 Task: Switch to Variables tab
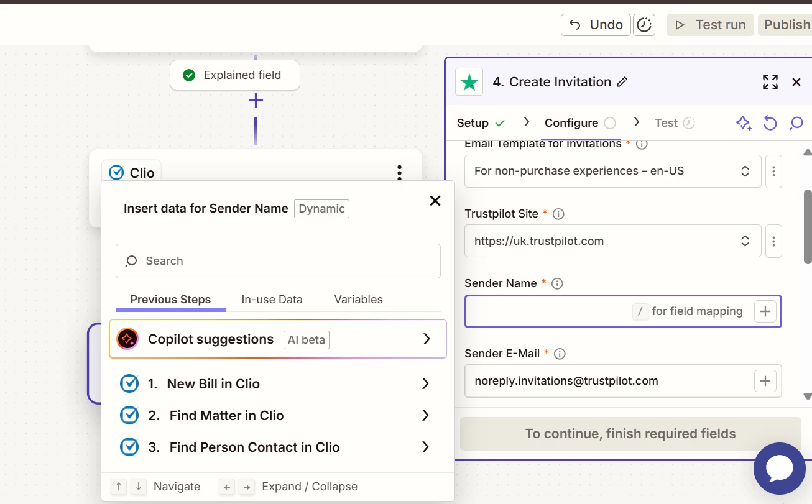[358, 300]
